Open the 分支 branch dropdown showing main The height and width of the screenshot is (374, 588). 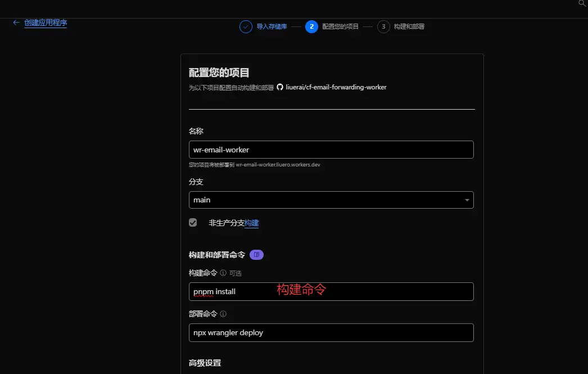point(331,200)
